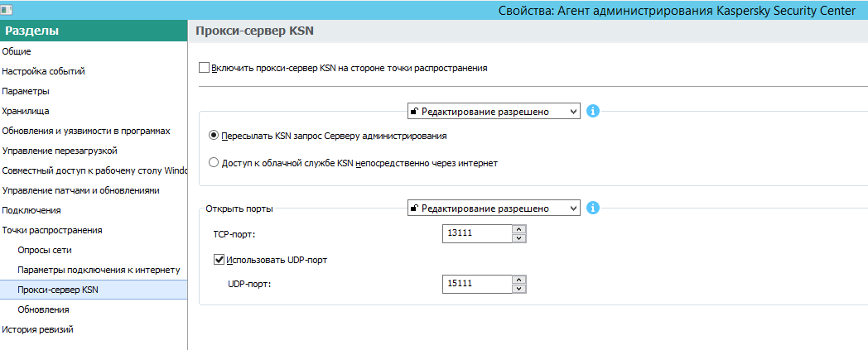Go to Настройка событий section

(43, 71)
